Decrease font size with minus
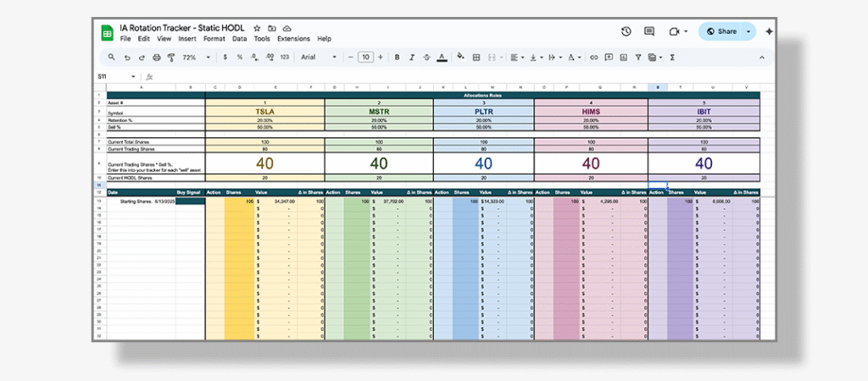 click(350, 57)
